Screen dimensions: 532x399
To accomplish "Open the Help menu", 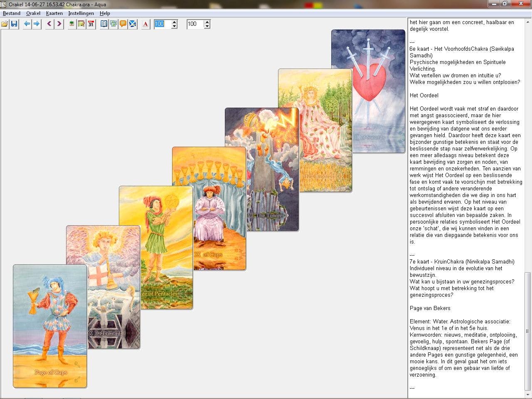I will click(105, 13).
